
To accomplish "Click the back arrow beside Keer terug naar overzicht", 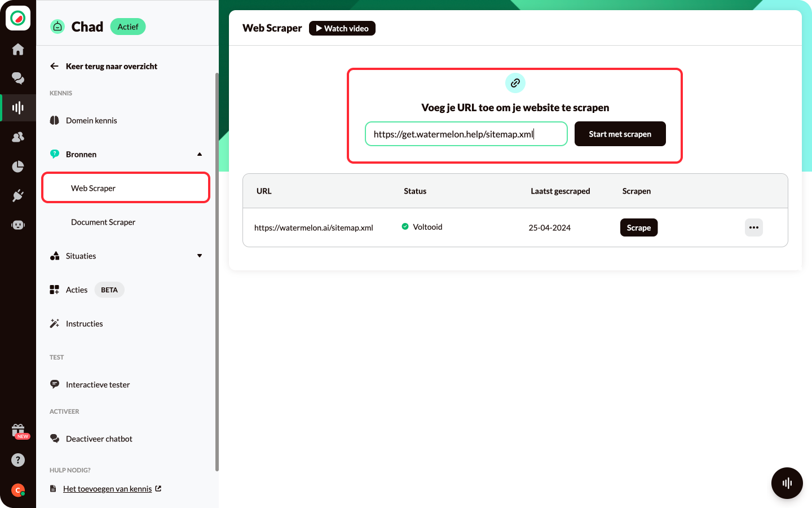I will [54, 66].
